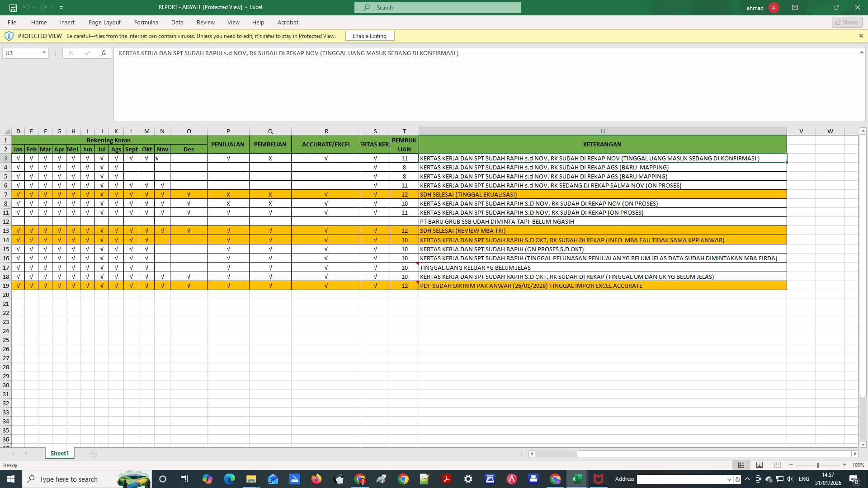
Task: Switch to the Formulas ribbon tab
Action: 146,22
